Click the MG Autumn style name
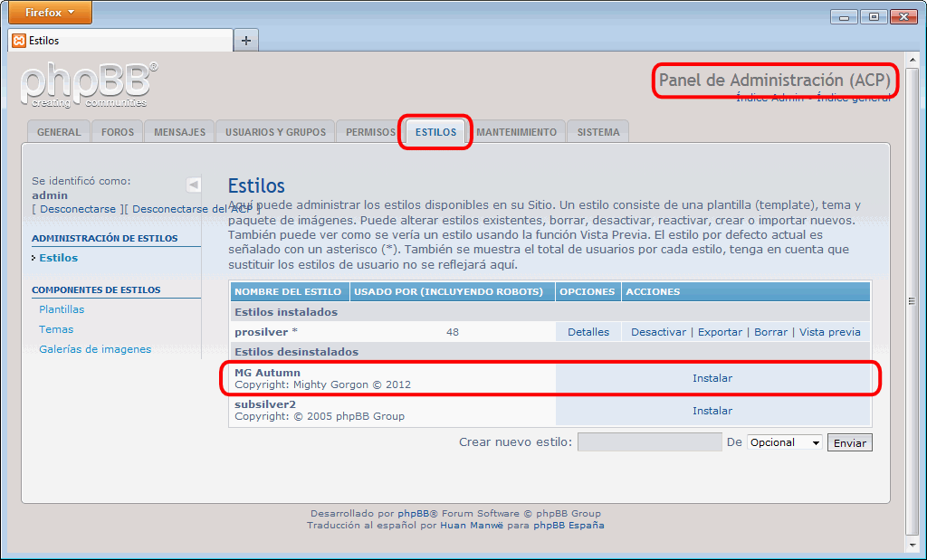This screenshot has height=560, width=927. pos(267,373)
